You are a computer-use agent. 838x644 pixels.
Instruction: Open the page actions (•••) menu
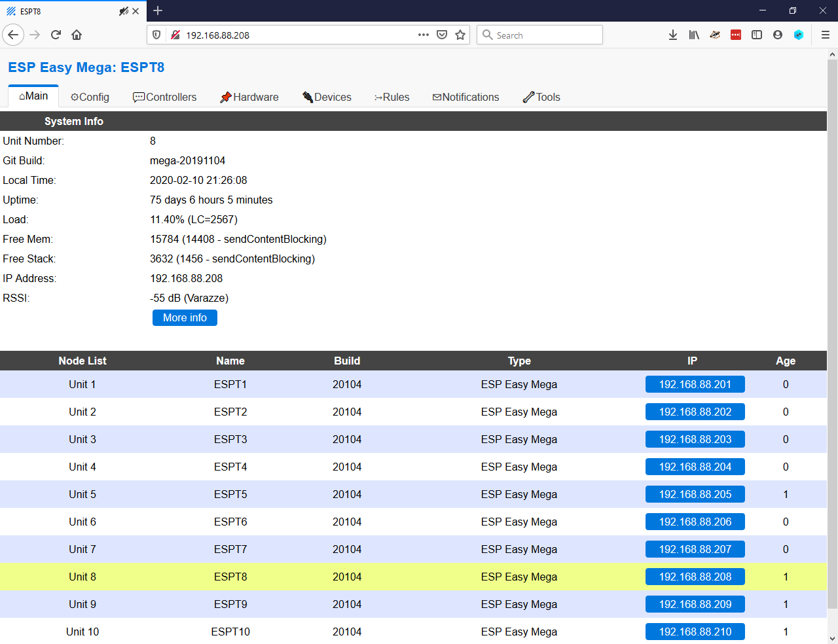pyautogui.click(x=424, y=35)
